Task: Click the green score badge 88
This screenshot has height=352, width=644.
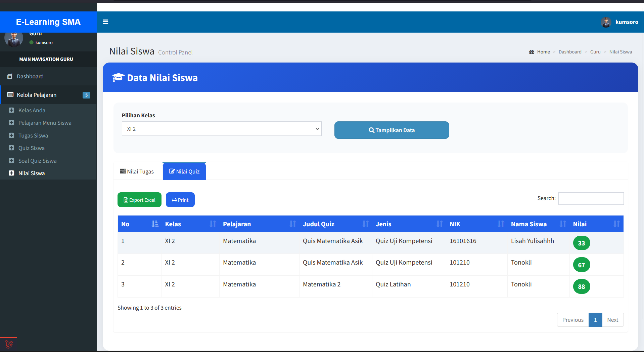Action: (582, 286)
